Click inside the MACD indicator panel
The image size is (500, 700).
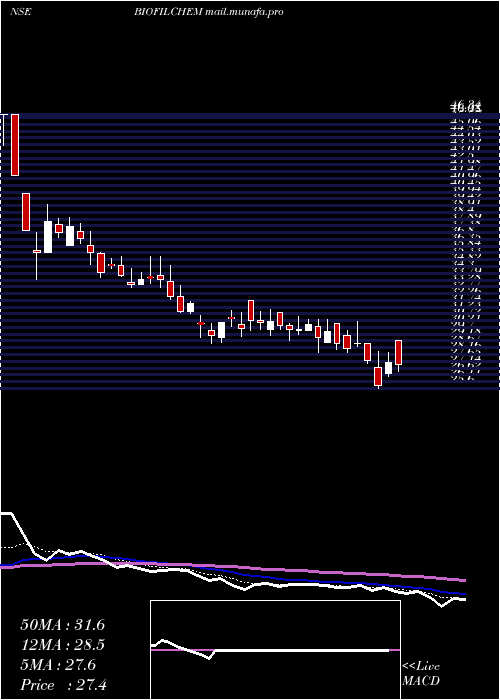275,650
